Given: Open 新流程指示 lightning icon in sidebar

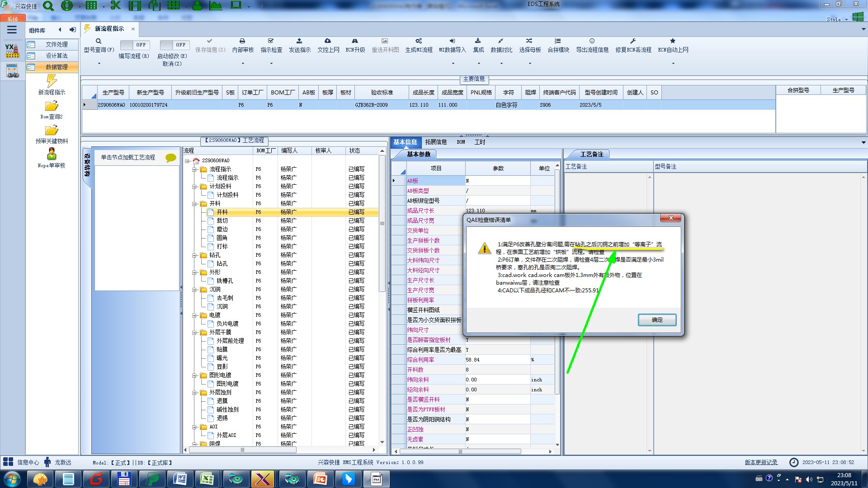Looking at the screenshot, I should pos(52,81).
